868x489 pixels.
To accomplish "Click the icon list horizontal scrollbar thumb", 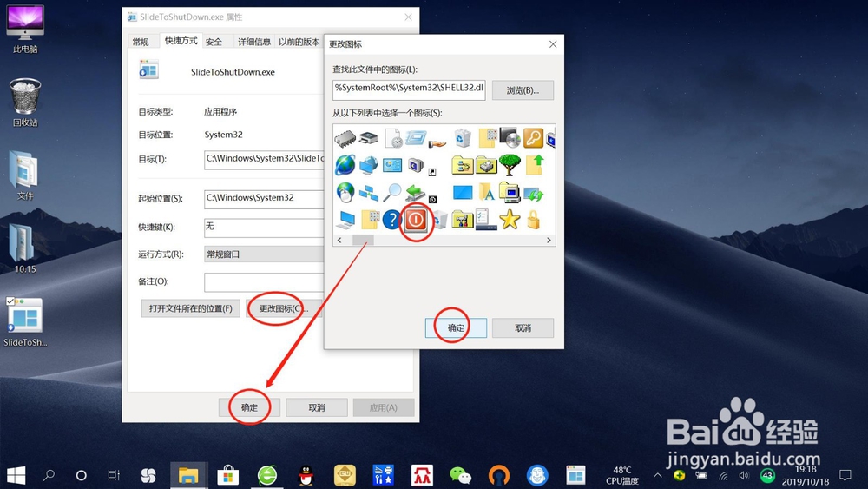I will pyautogui.click(x=363, y=240).
